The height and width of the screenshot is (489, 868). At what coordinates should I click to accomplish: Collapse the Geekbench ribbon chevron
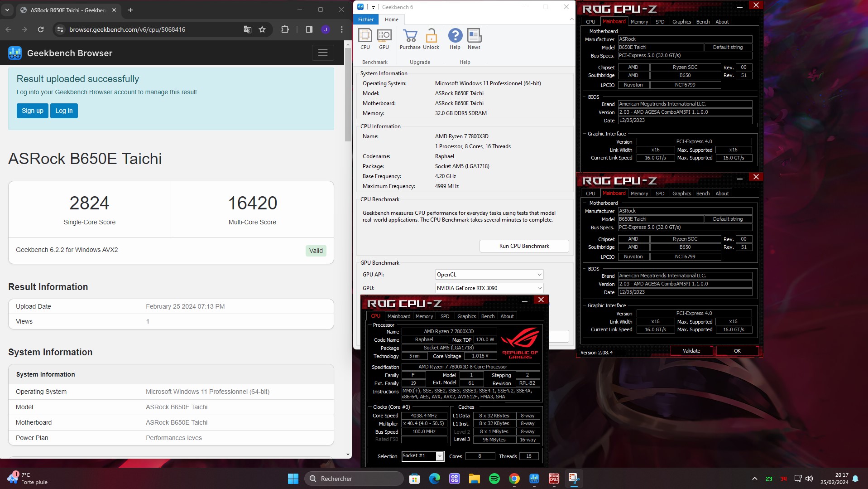[x=571, y=19]
